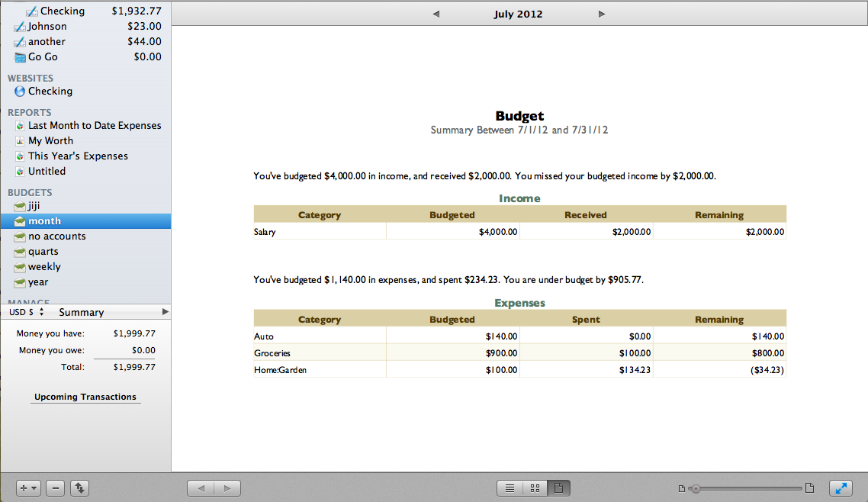Click the Go Go credit card icon
868x502 pixels.
click(20, 57)
